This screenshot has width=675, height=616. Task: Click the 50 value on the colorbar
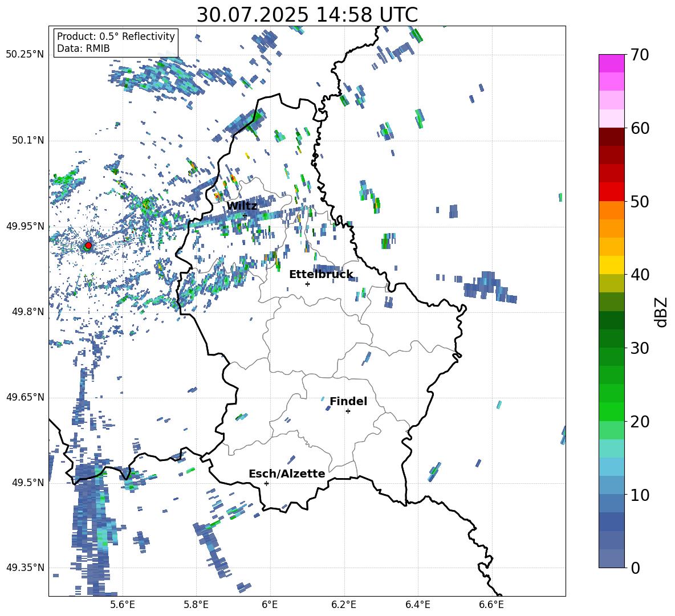[x=640, y=201]
